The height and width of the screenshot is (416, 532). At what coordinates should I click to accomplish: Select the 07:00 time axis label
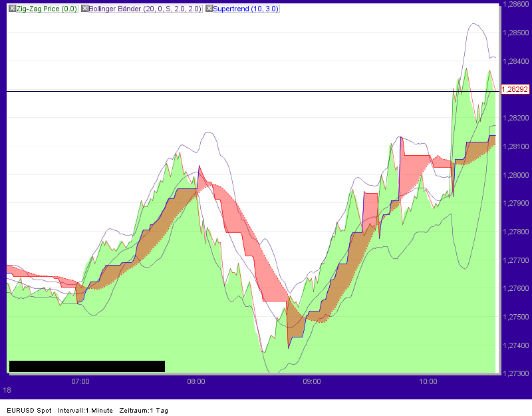(80, 381)
